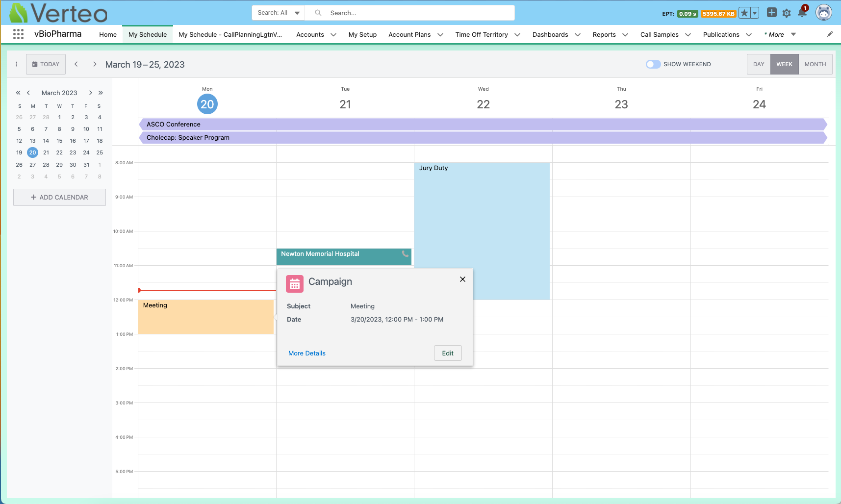
Task: Open the App Launcher grid icon
Action: point(18,34)
